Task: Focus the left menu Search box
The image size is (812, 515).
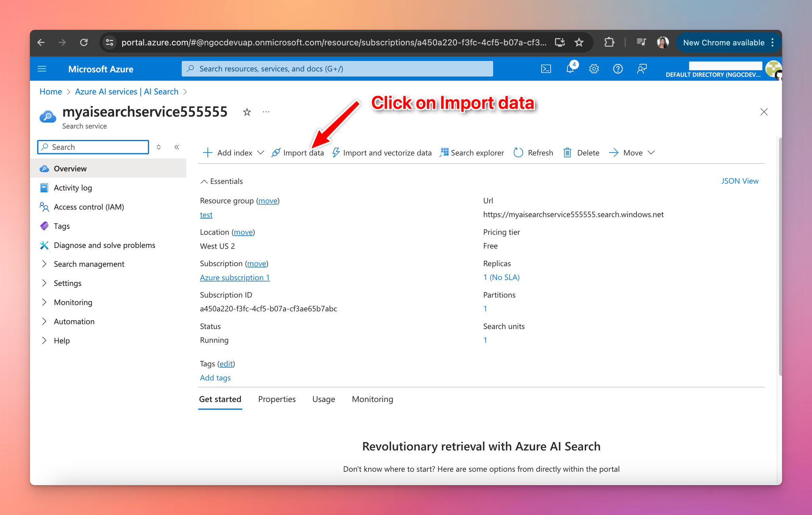Action: pos(93,147)
